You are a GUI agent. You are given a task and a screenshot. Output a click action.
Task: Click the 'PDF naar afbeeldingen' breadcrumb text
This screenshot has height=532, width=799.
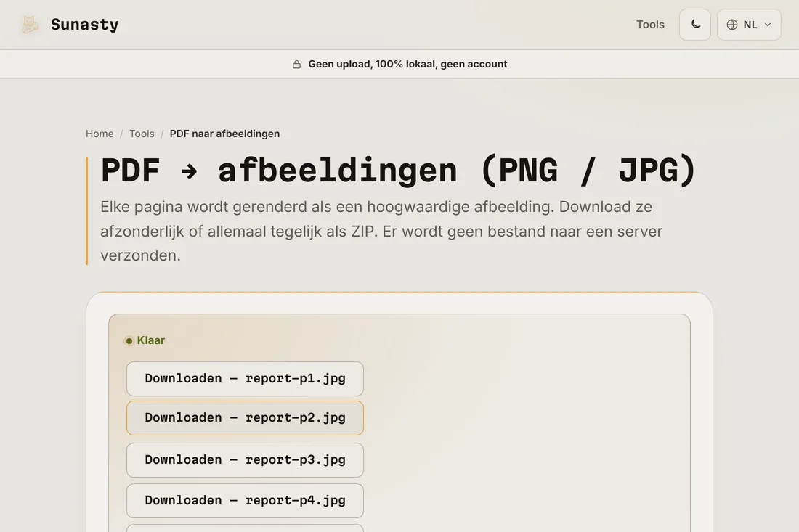tap(224, 134)
